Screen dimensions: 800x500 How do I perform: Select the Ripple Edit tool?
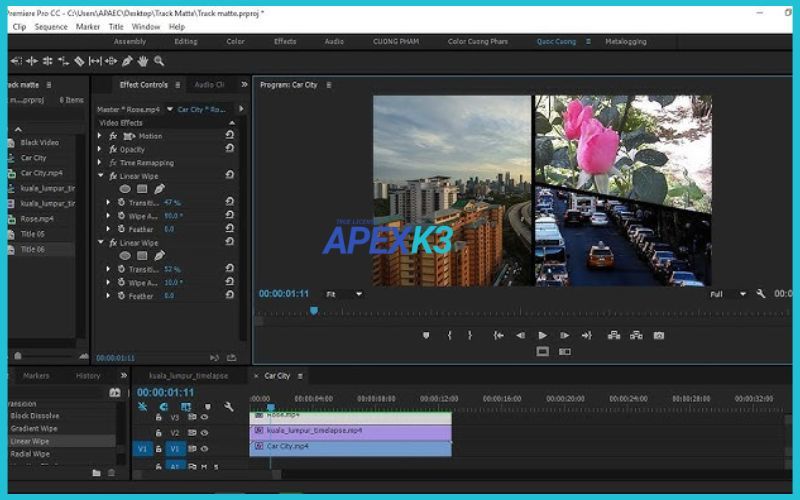pos(32,61)
